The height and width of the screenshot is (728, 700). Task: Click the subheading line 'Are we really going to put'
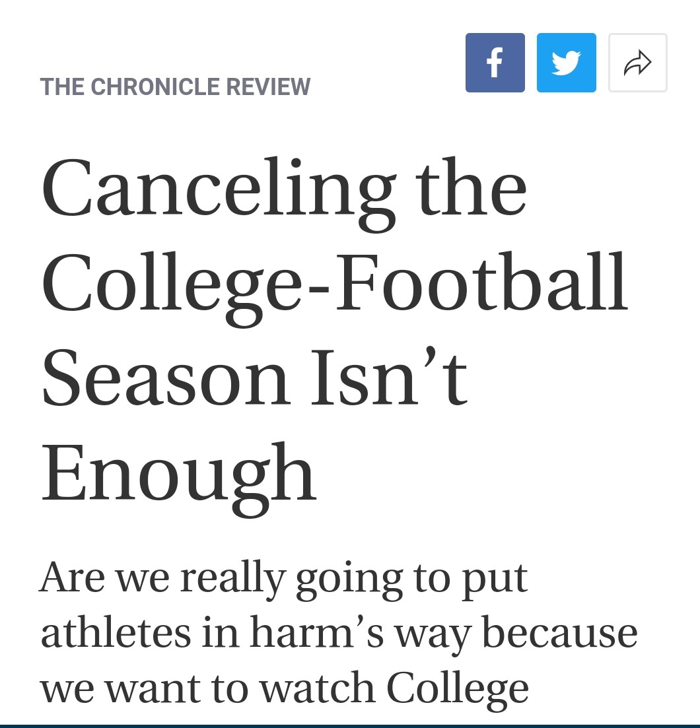tap(284, 579)
